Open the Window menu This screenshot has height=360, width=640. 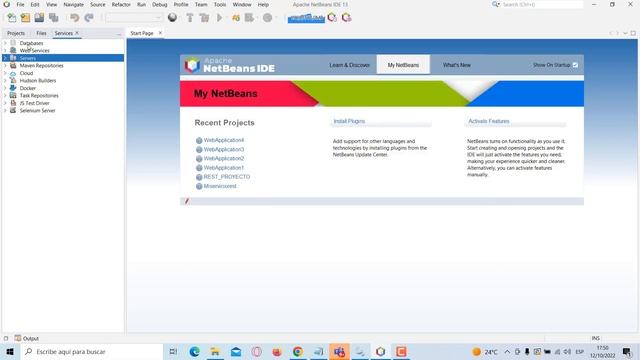242,4
